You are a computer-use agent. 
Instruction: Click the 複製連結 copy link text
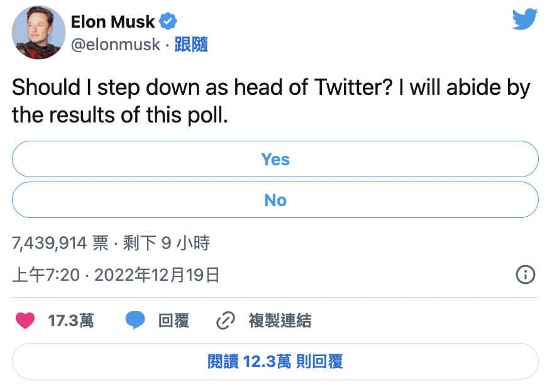[x=280, y=320]
